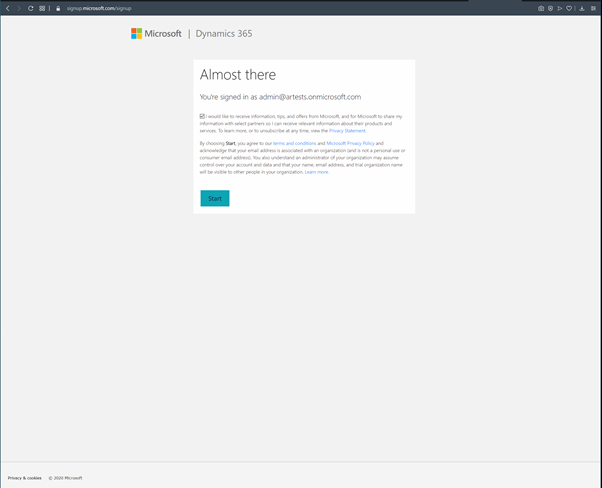The image size is (602, 488).
Task: Uncheck the receive information and offers checkbox
Action: [202, 116]
